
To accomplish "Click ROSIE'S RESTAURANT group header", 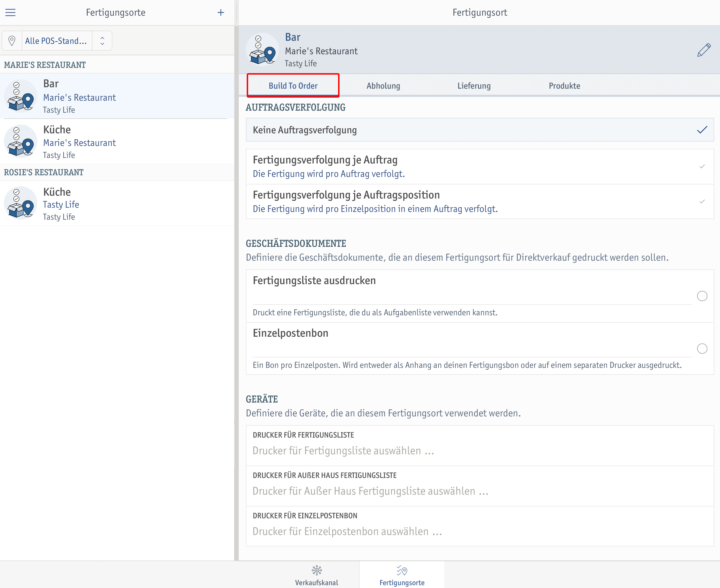I will coord(44,172).
